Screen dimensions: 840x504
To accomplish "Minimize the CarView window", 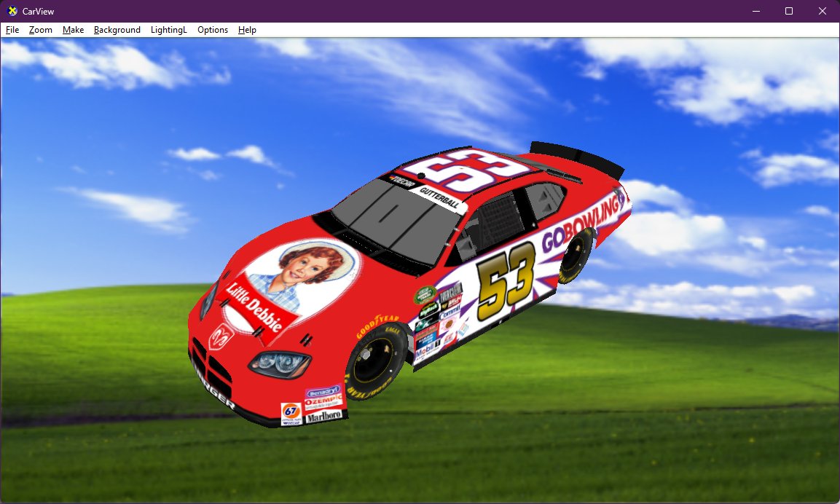I will (x=756, y=11).
